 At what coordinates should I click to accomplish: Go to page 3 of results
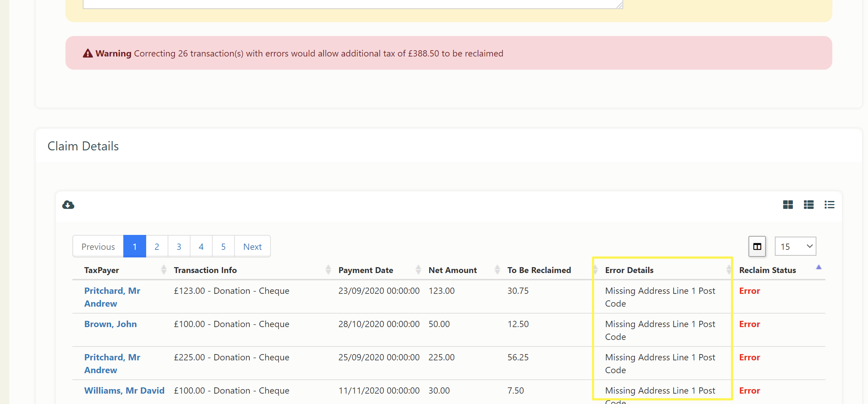179,247
